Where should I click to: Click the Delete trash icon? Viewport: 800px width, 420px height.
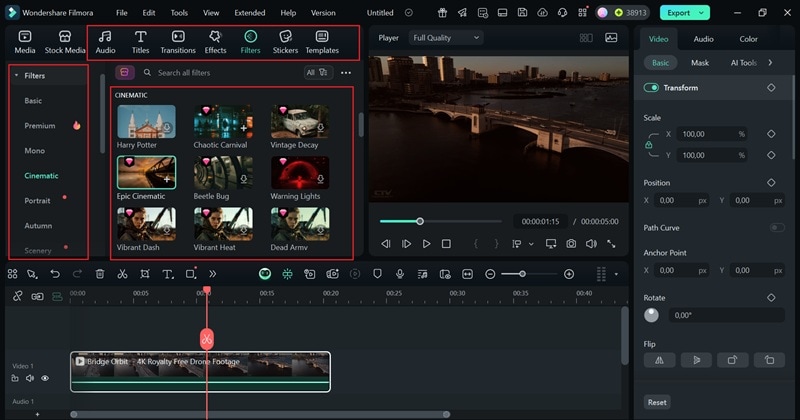click(x=100, y=274)
